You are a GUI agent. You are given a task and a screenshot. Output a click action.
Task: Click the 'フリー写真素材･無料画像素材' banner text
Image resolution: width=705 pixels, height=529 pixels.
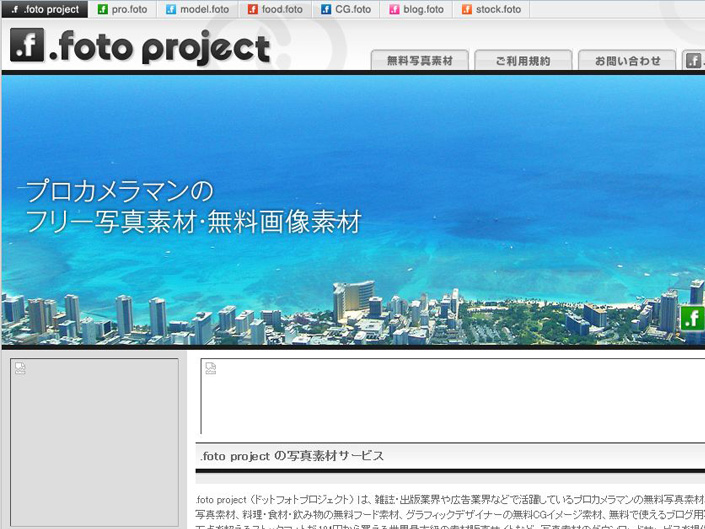(x=194, y=222)
